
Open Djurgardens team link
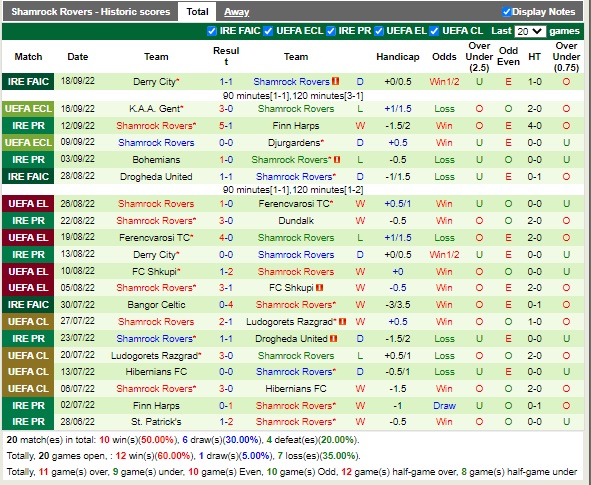pyautogui.click(x=294, y=142)
